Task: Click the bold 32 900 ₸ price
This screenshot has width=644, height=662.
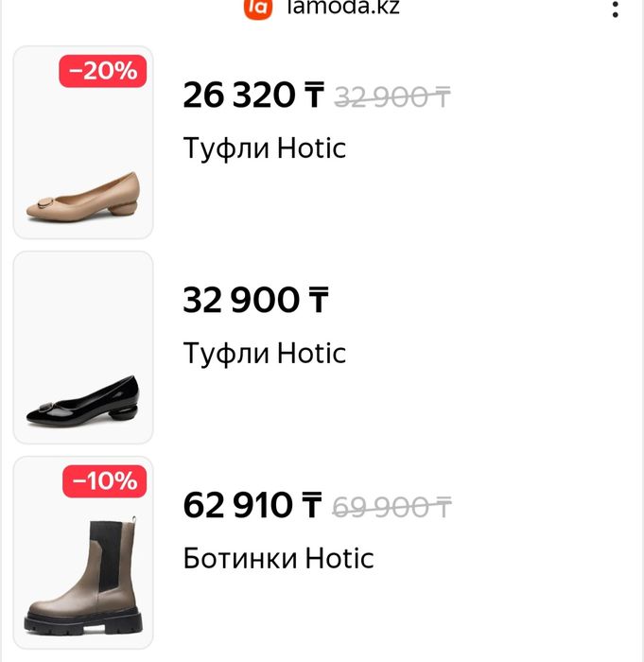Action: click(255, 301)
